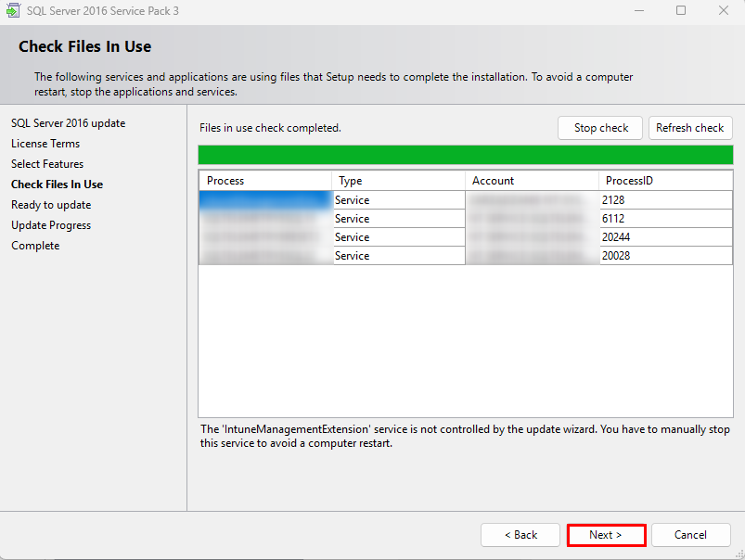Select the row with ProcessID 6112
This screenshot has height=560, width=745.
pyautogui.click(x=466, y=219)
